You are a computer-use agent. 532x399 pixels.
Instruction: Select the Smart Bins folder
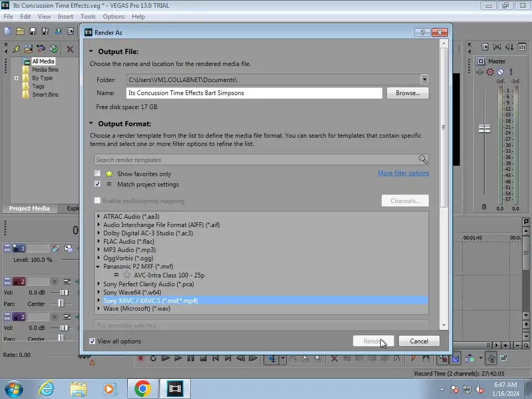point(45,95)
